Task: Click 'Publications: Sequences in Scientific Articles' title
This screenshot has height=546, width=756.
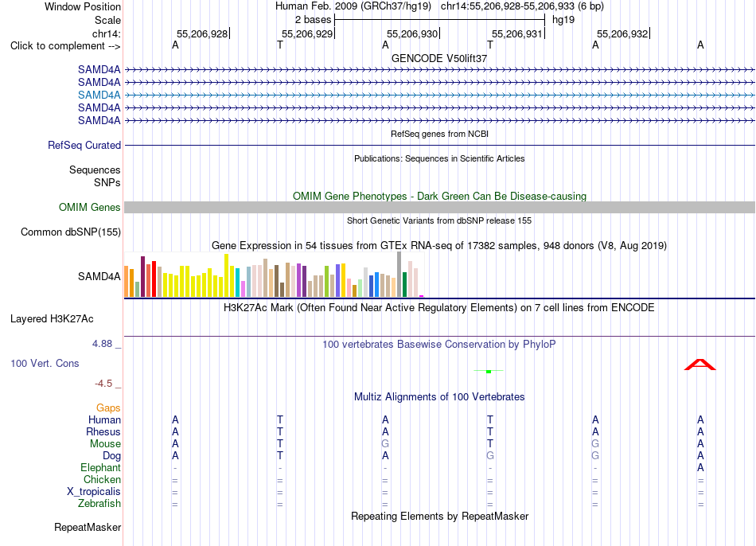Action: click(439, 158)
